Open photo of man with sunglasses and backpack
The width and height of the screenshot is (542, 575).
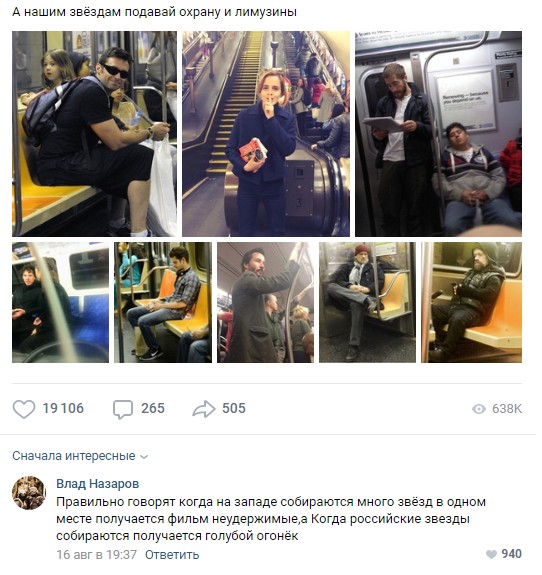[x=94, y=134]
